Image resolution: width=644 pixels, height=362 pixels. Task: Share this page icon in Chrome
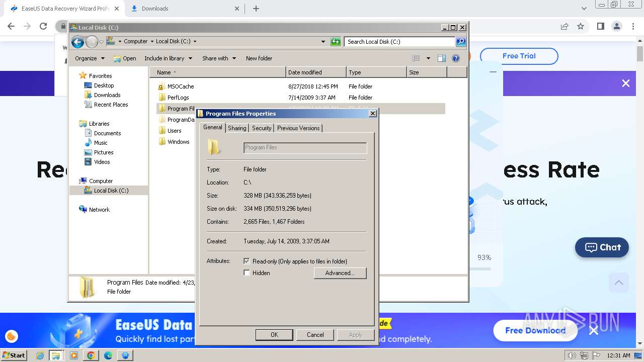pyautogui.click(x=565, y=26)
